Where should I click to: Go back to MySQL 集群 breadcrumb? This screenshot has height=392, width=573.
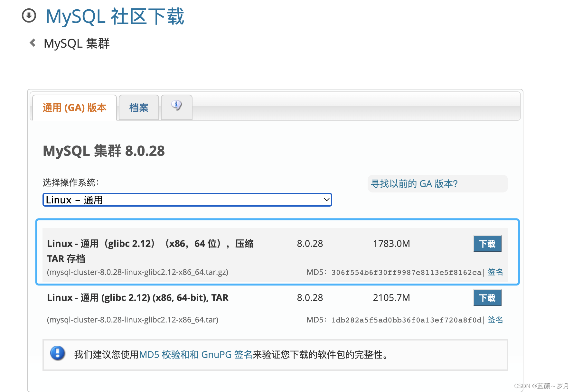(x=77, y=43)
